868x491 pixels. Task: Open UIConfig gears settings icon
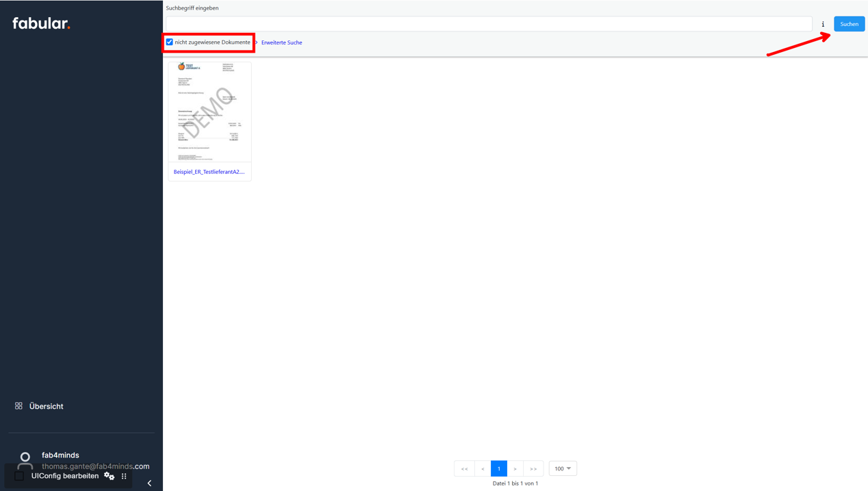(x=110, y=476)
